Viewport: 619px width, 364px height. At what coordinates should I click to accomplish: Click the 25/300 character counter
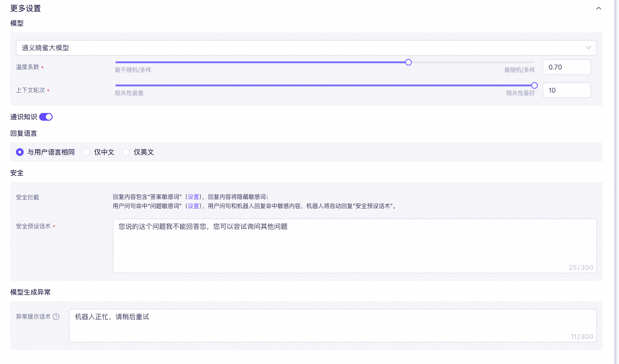pos(581,267)
